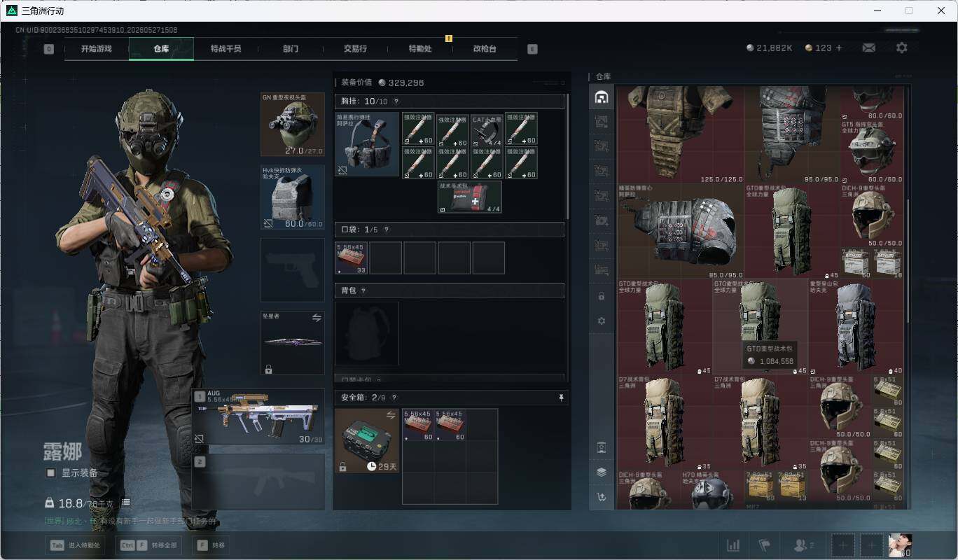
Task: Click the 露娜 operator name
Action: coord(62,451)
